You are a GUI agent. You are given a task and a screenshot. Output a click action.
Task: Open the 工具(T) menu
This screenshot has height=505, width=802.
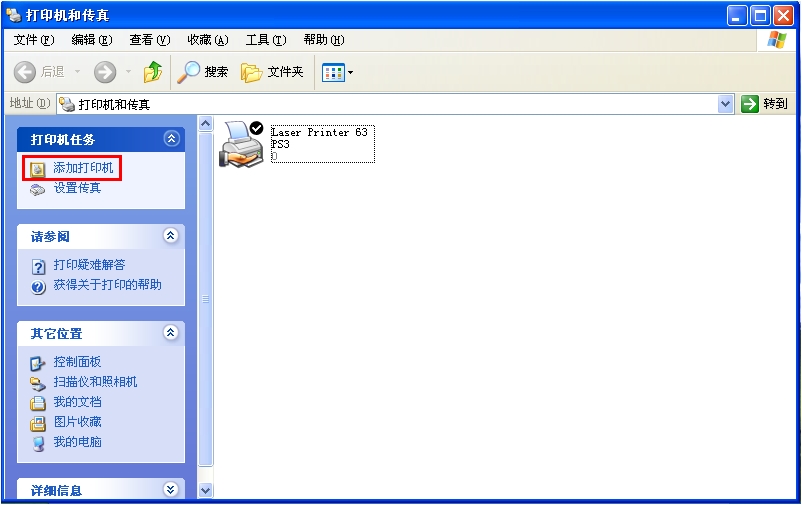266,40
